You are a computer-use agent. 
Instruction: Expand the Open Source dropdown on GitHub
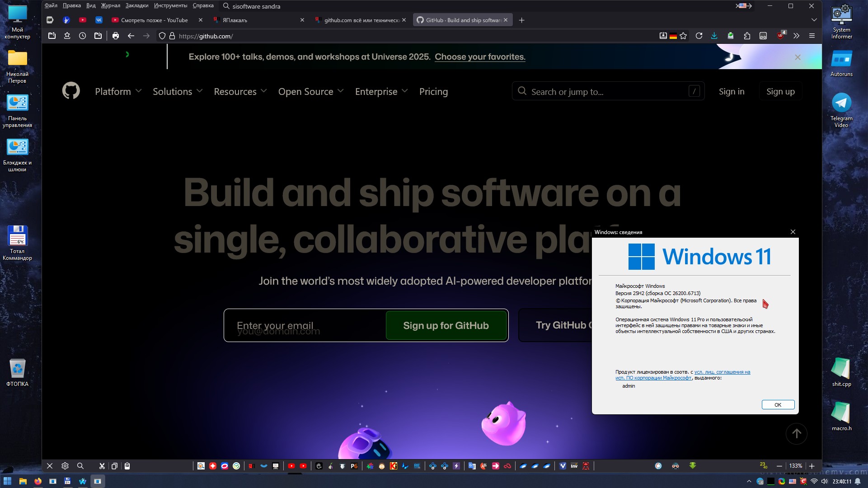pos(311,91)
